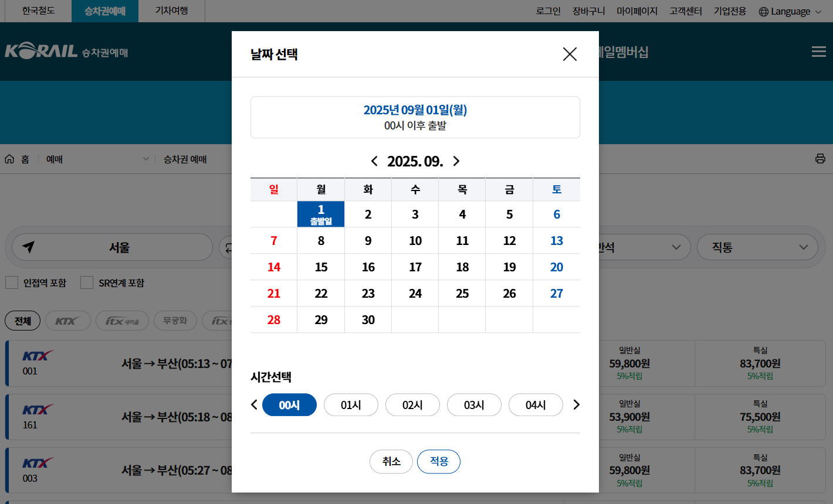The height and width of the screenshot is (504, 833).
Task: Click the 적용 apply button
Action: (x=439, y=462)
